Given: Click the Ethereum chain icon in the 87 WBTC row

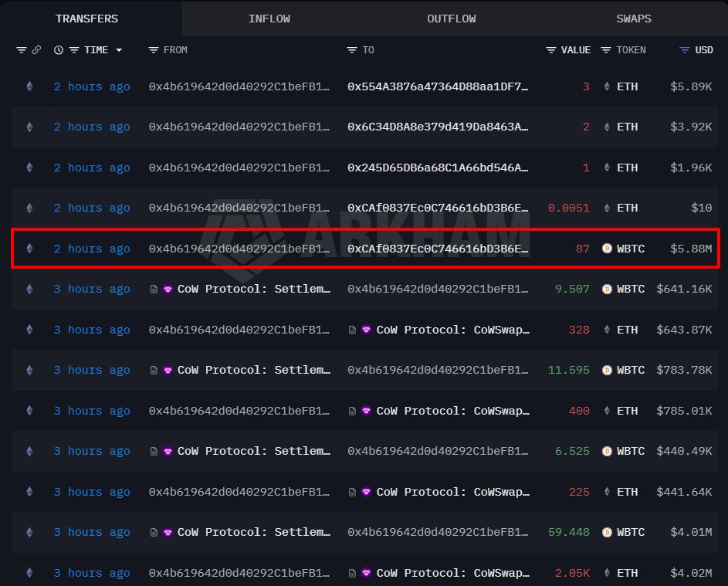Looking at the screenshot, I should pos(29,249).
